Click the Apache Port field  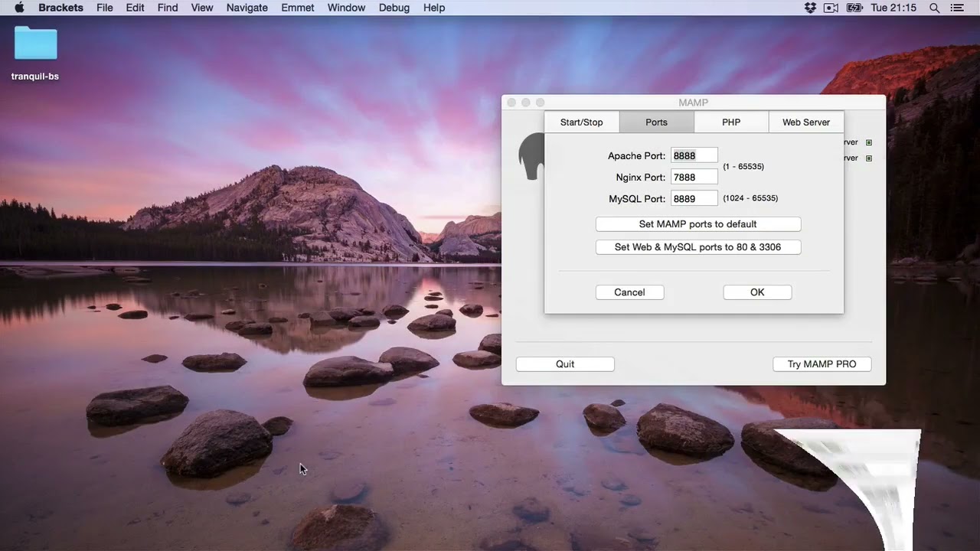click(694, 156)
